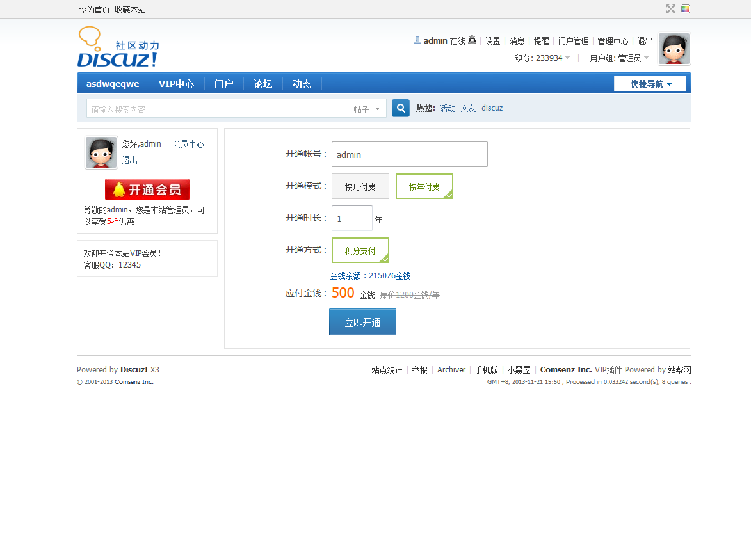Image resolution: width=751 pixels, height=560 pixels.
Task: Expand the 帖子 search type dropdown
Action: click(x=367, y=109)
